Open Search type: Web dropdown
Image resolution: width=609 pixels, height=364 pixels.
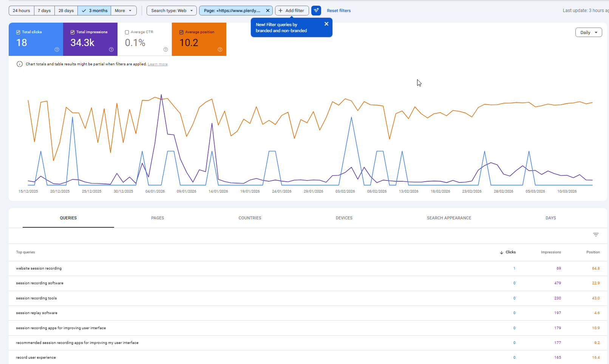click(172, 11)
